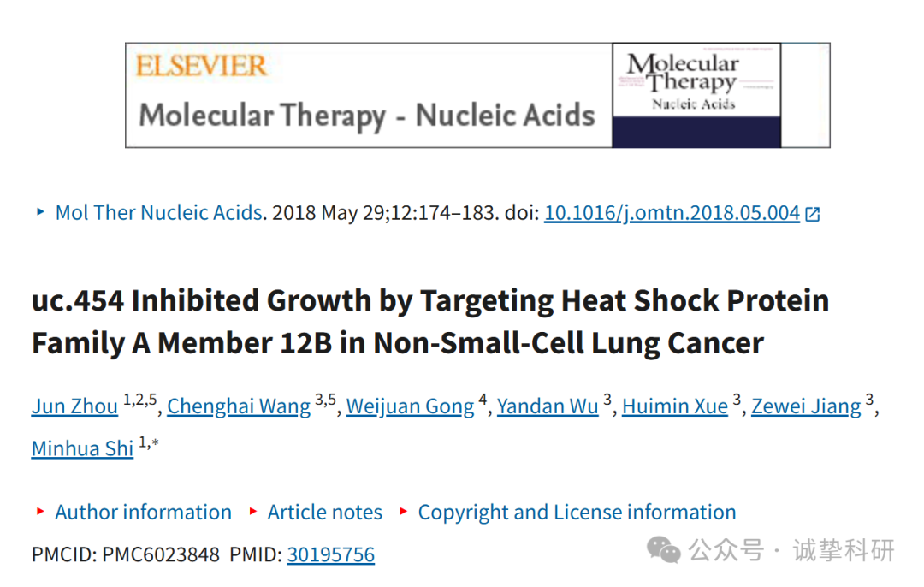Open PMID link 30195756
This screenshot has height=587, width=924.
[330, 554]
